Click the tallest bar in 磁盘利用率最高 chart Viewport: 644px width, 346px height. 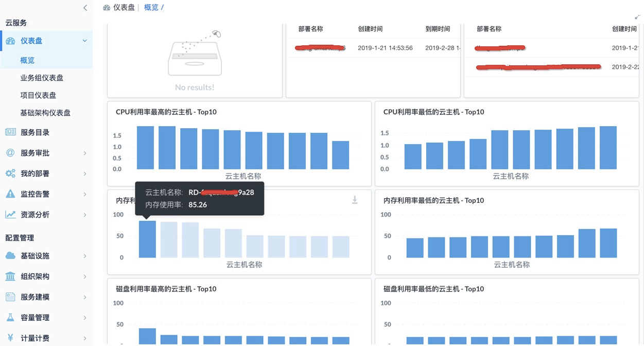point(147,336)
